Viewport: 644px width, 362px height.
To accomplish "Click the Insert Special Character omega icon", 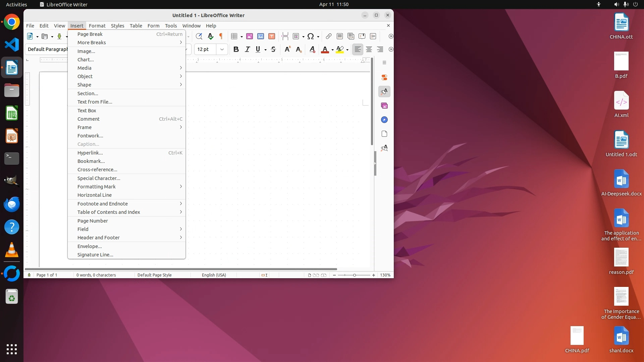I will pos(311,36).
